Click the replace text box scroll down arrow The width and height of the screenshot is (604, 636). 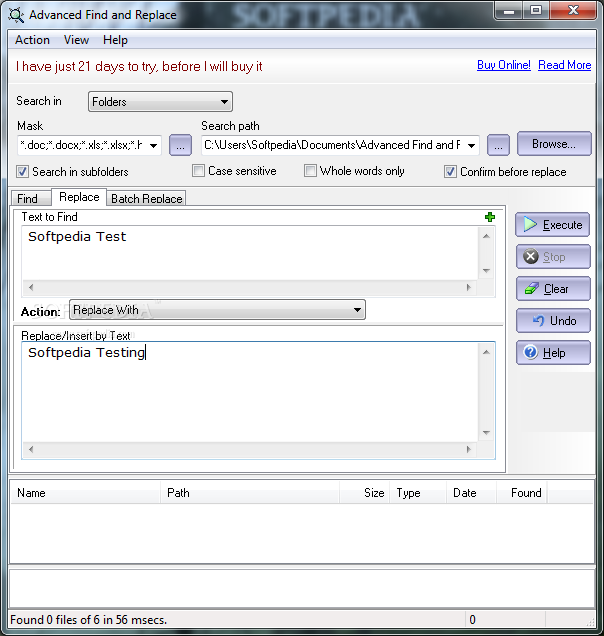pos(486,433)
